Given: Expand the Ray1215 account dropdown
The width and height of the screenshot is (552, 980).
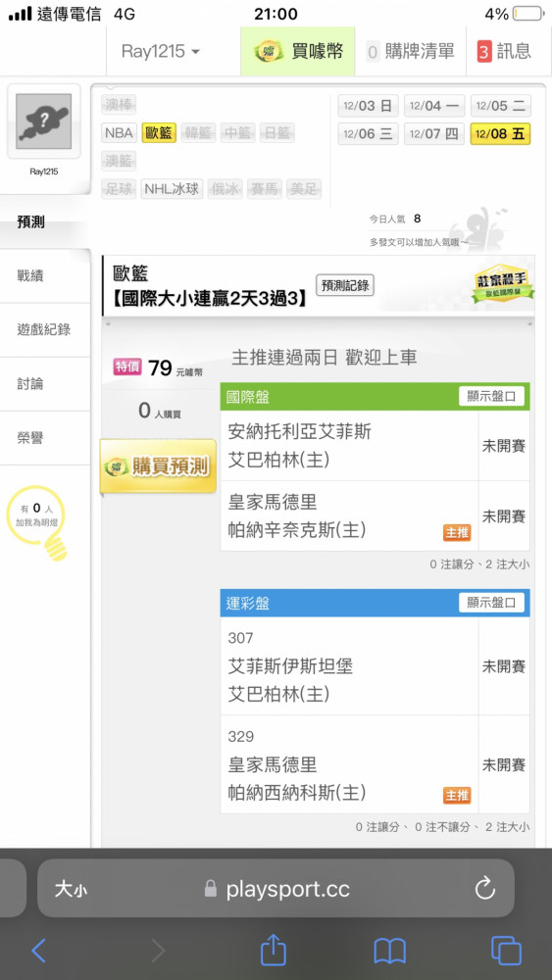Looking at the screenshot, I should pos(161,51).
